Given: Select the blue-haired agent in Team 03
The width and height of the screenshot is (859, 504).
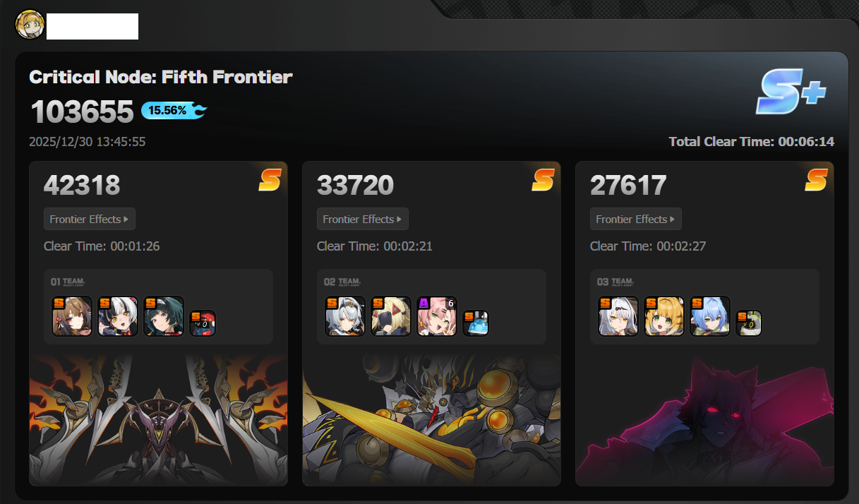Looking at the screenshot, I should point(710,316).
